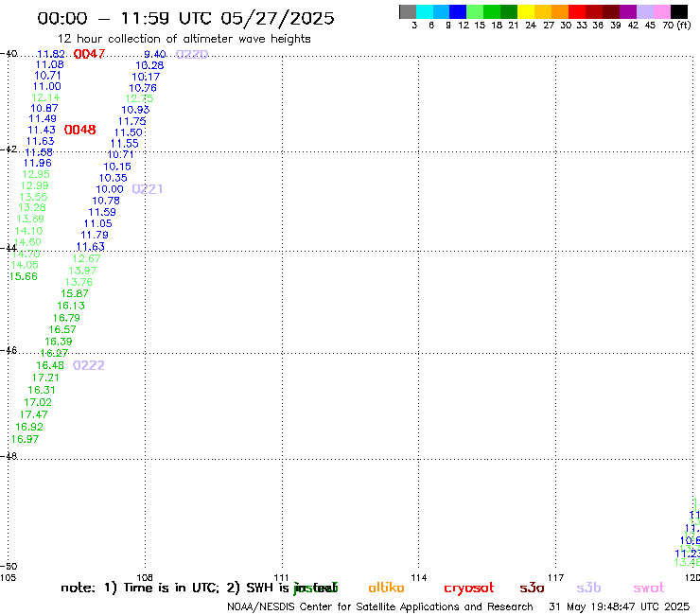Select red track label '0048'
700x615 pixels.
(79, 130)
